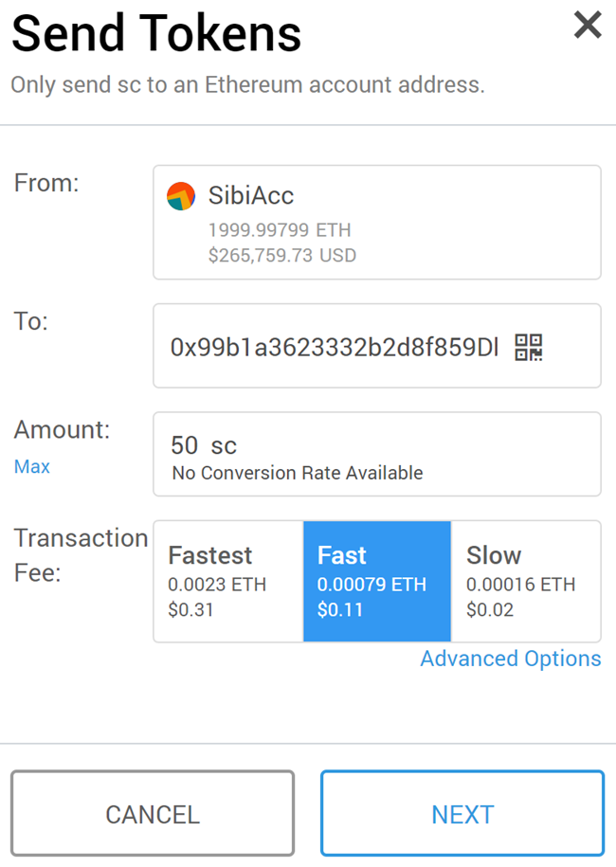
Task: Click the 1999.99799 ETH balance text
Action: click(x=280, y=230)
